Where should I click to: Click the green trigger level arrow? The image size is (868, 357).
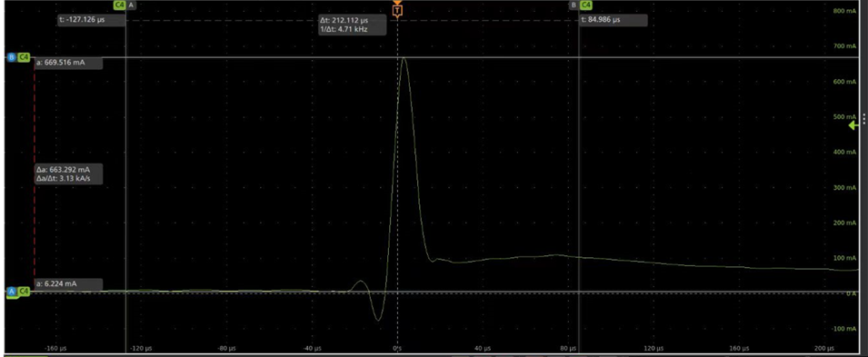853,125
